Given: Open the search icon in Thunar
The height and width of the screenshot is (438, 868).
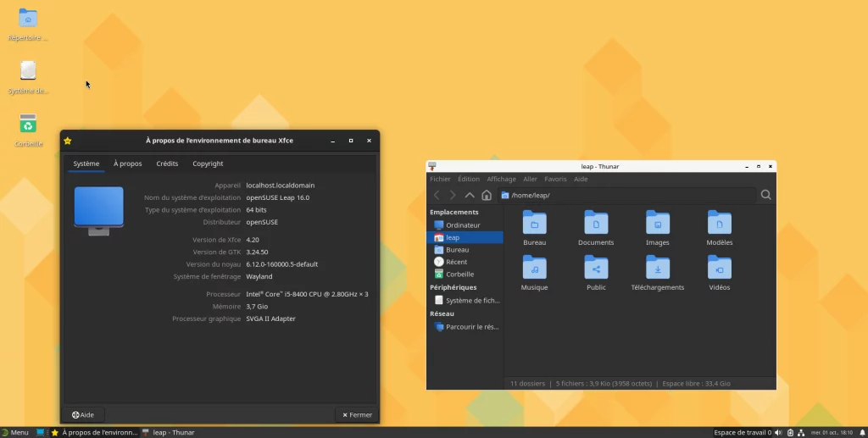Looking at the screenshot, I should tap(765, 195).
